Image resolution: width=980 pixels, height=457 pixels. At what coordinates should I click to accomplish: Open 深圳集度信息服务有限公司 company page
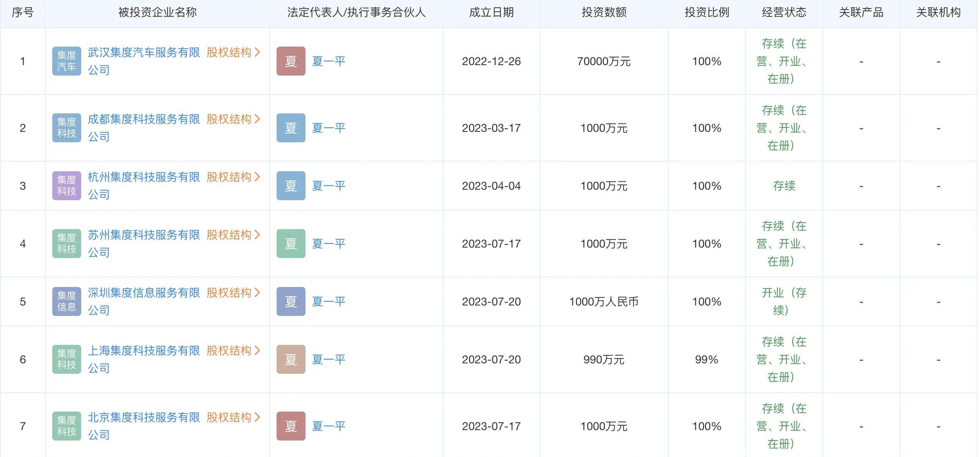tap(144, 301)
